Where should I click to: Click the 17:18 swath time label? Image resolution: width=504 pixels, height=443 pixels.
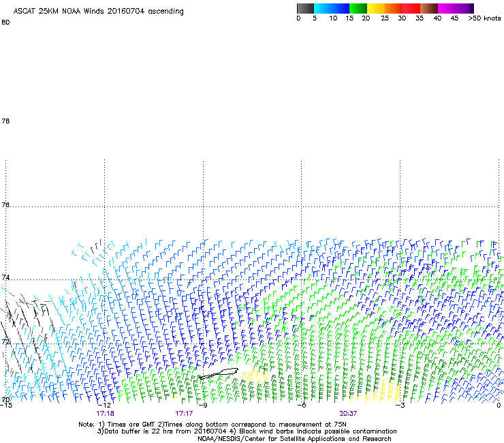(x=105, y=414)
